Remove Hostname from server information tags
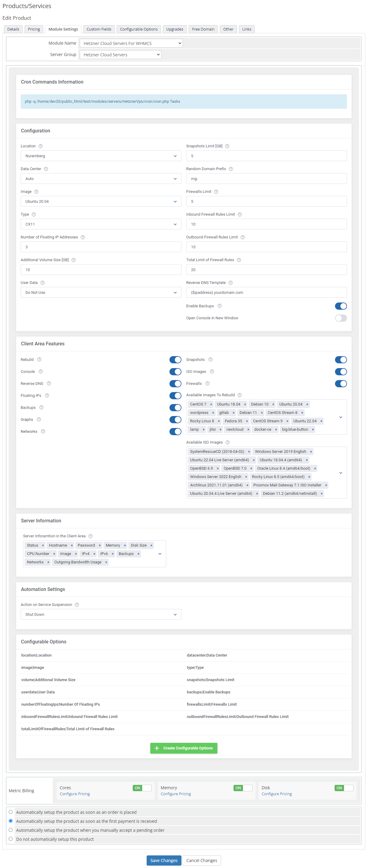 point(72,545)
